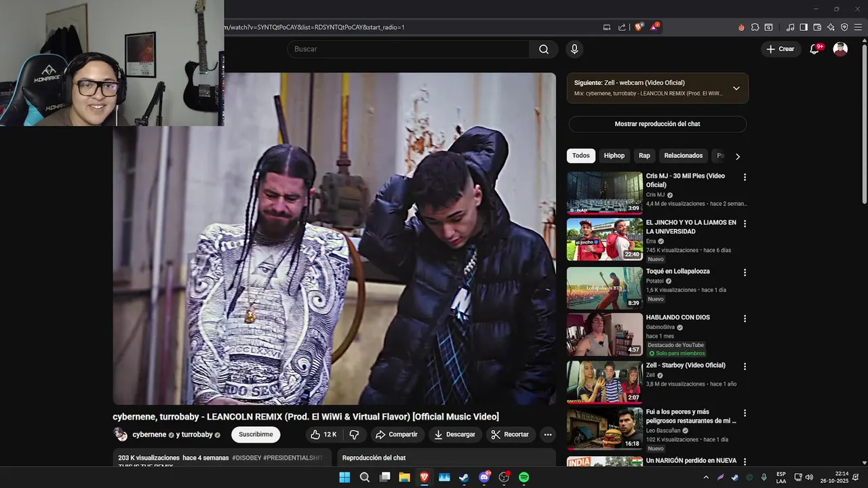Show hidden system tray icons chevron
The width and height of the screenshot is (868, 488).
click(x=706, y=477)
